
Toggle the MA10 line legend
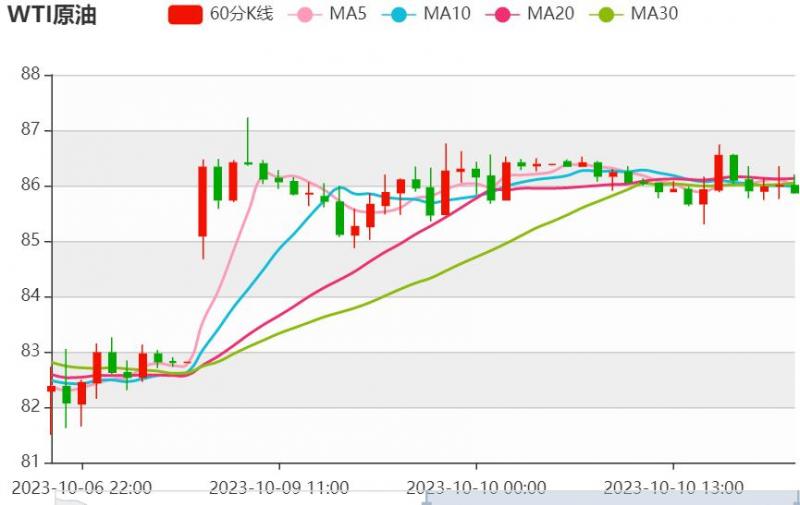click(426, 14)
